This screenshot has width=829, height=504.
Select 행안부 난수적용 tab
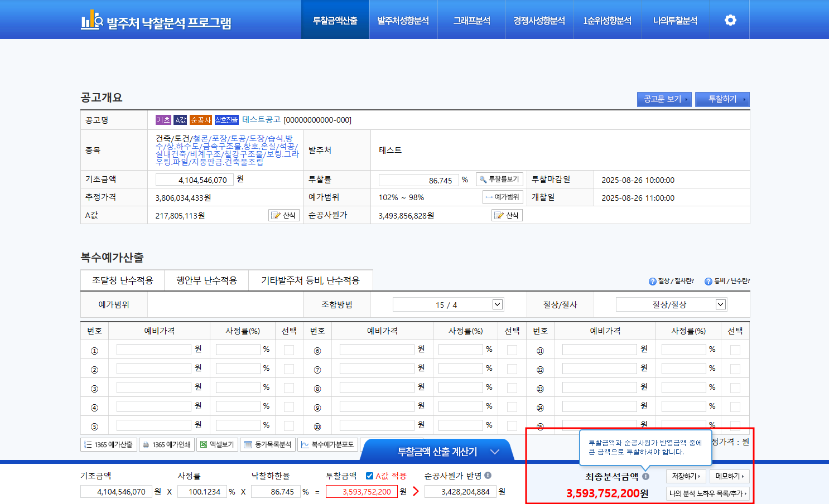(x=206, y=280)
